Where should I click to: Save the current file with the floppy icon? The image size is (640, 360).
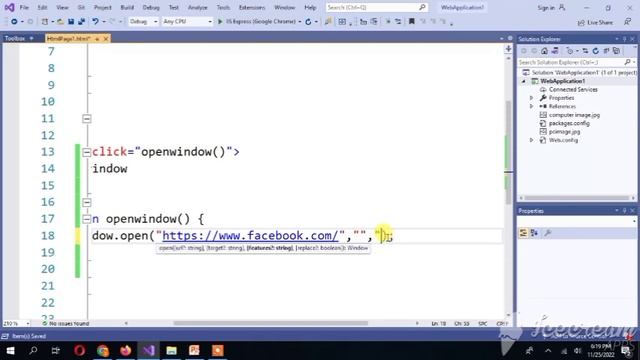pos(71,22)
